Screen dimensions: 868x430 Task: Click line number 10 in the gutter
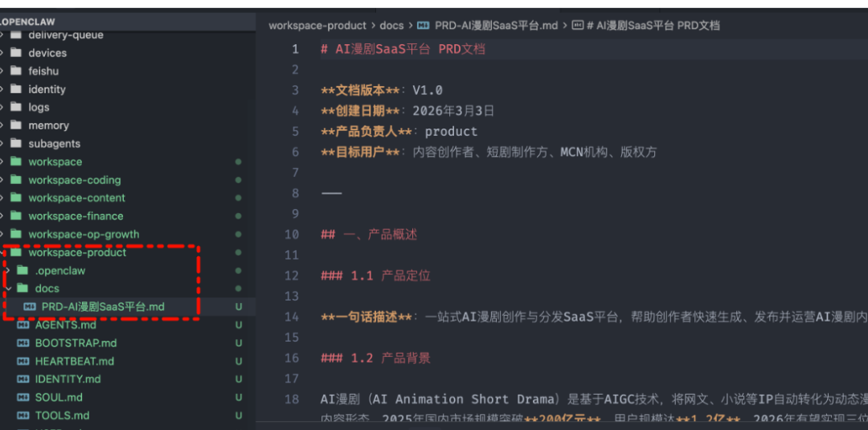292,234
